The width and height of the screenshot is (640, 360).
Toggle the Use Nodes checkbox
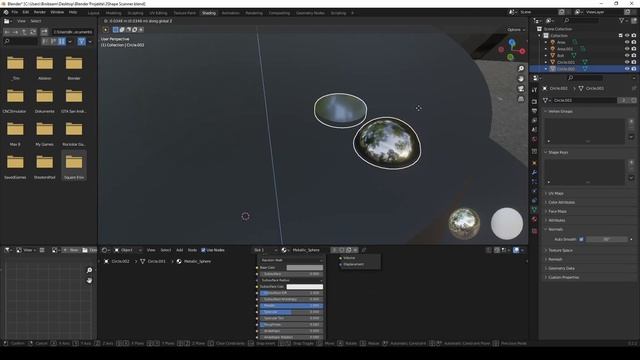click(203, 250)
